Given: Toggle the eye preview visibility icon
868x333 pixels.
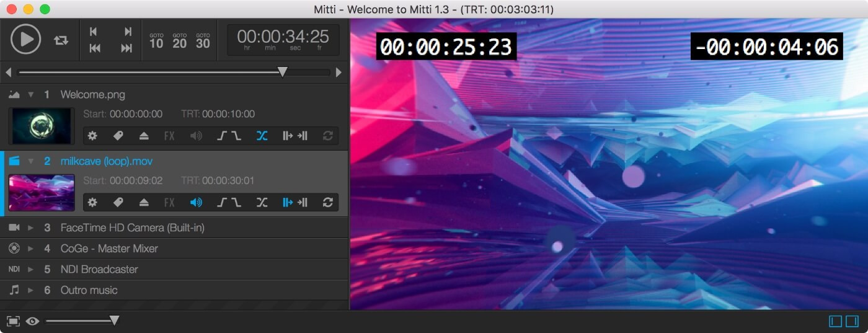Looking at the screenshot, I should pyautogui.click(x=32, y=321).
